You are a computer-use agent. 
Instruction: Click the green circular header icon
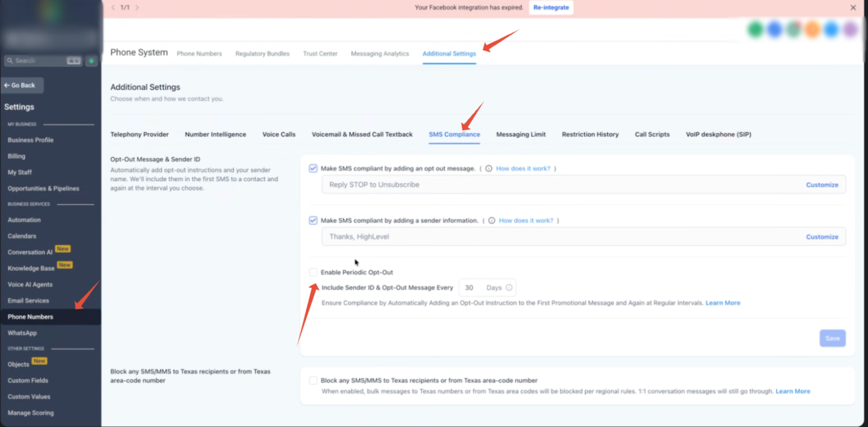tap(755, 30)
